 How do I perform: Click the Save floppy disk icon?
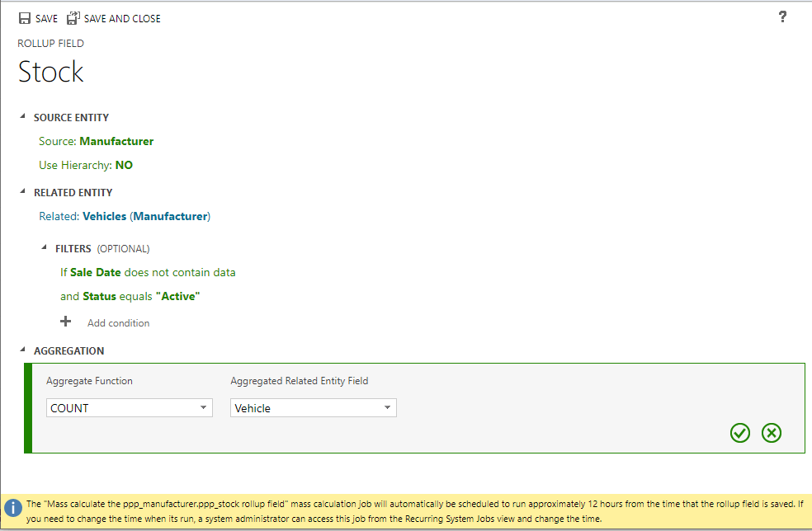pos(25,18)
